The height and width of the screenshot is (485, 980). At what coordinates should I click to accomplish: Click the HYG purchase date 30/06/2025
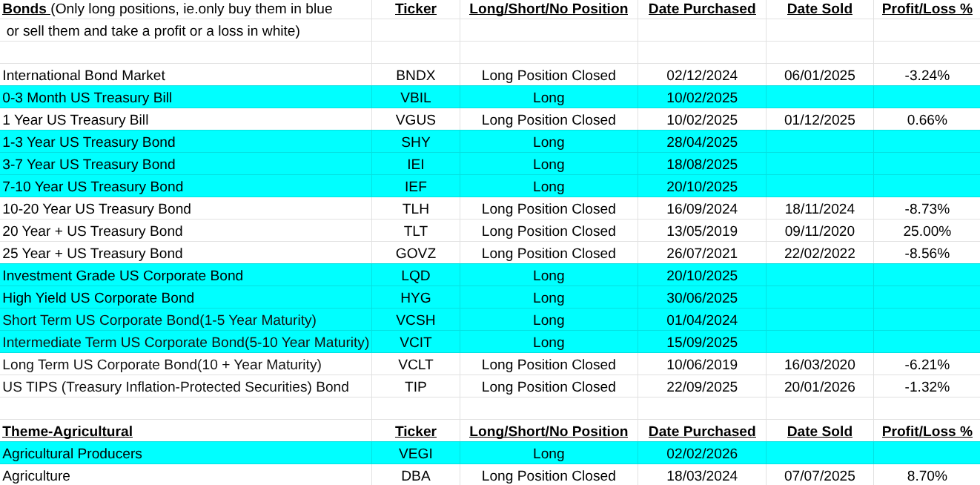tap(701, 298)
